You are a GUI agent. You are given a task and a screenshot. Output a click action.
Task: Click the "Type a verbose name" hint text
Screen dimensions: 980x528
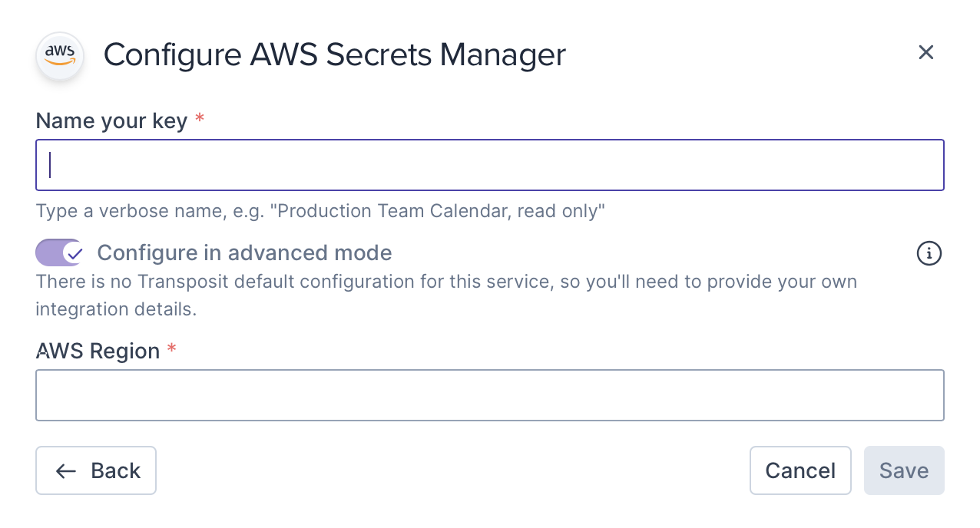click(x=320, y=211)
